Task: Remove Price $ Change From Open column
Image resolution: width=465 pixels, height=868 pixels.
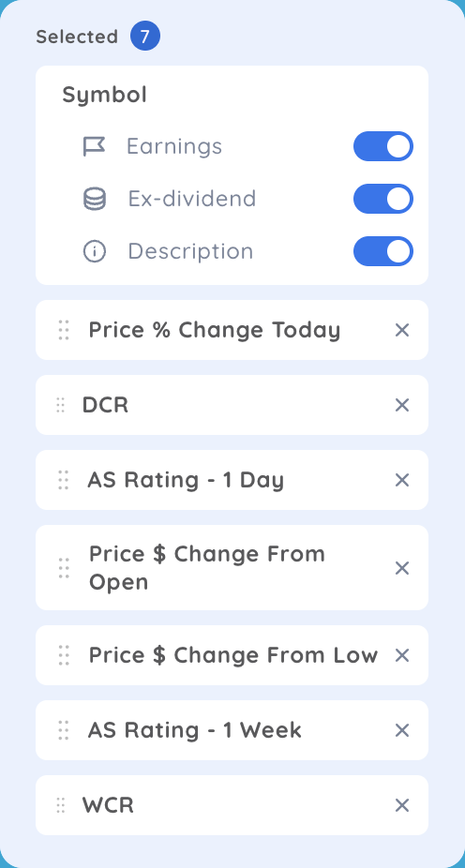Action: [x=402, y=568]
